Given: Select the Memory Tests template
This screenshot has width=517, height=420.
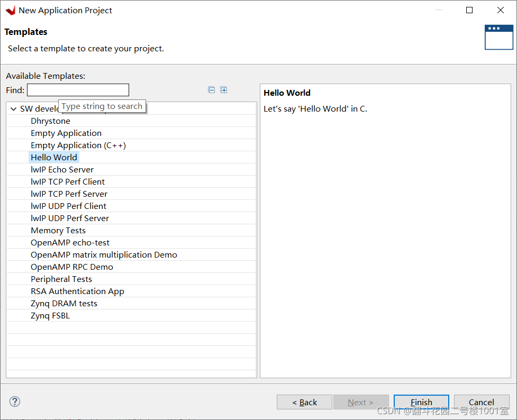Looking at the screenshot, I should coord(58,231).
